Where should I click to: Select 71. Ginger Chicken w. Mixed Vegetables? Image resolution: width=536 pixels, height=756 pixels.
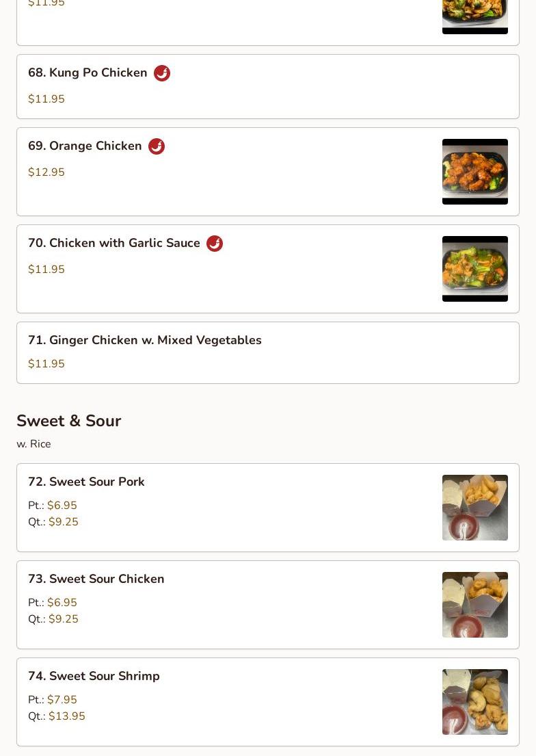(268, 353)
